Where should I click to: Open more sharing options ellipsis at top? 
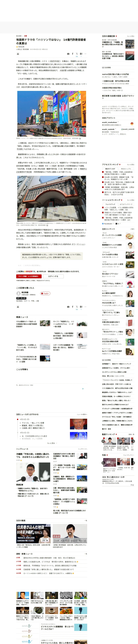[x=85, y=54]
